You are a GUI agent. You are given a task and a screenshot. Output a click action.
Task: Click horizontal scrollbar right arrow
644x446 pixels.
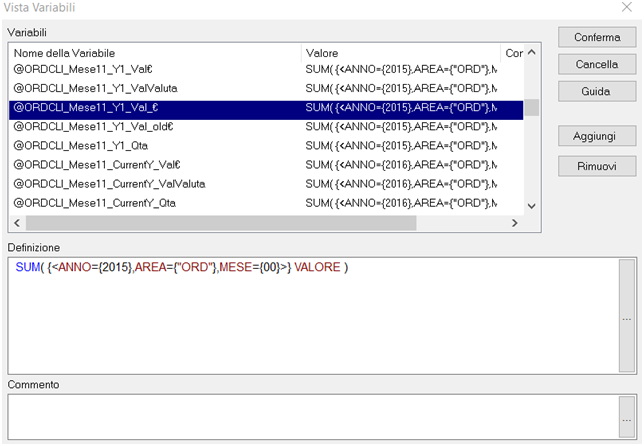pyautogui.click(x=515, y=223)
